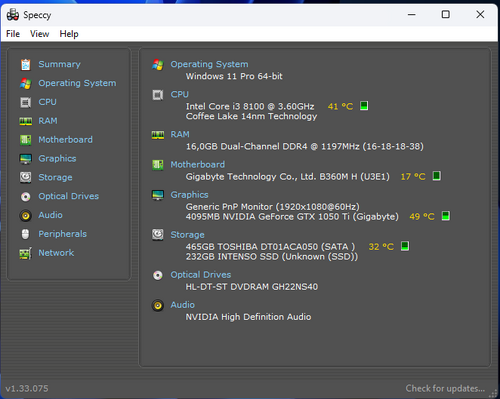Viewport: 500px width, 399px height.
Task: Click the green status indicator beside motherboard temperature
Action: click(x=437, y=176)
